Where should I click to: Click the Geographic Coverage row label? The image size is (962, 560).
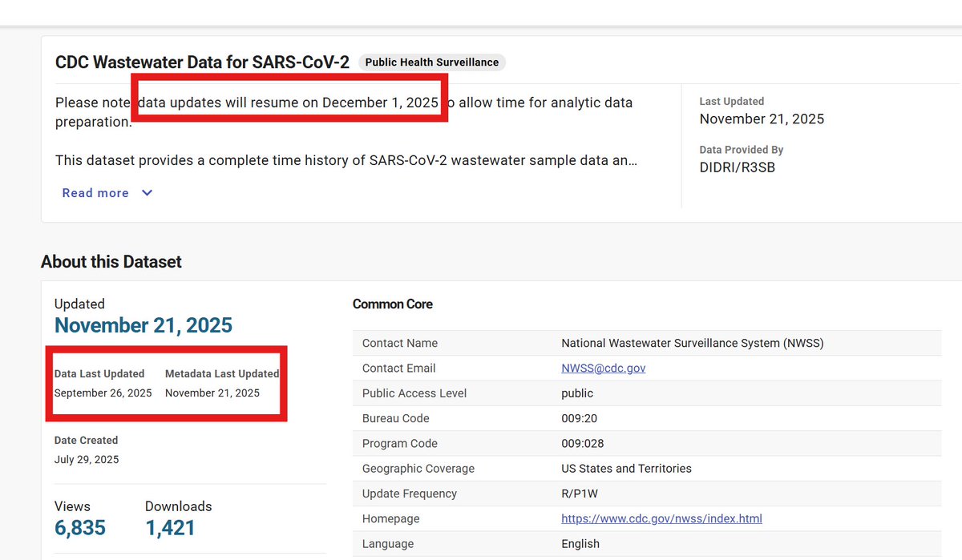418,469
